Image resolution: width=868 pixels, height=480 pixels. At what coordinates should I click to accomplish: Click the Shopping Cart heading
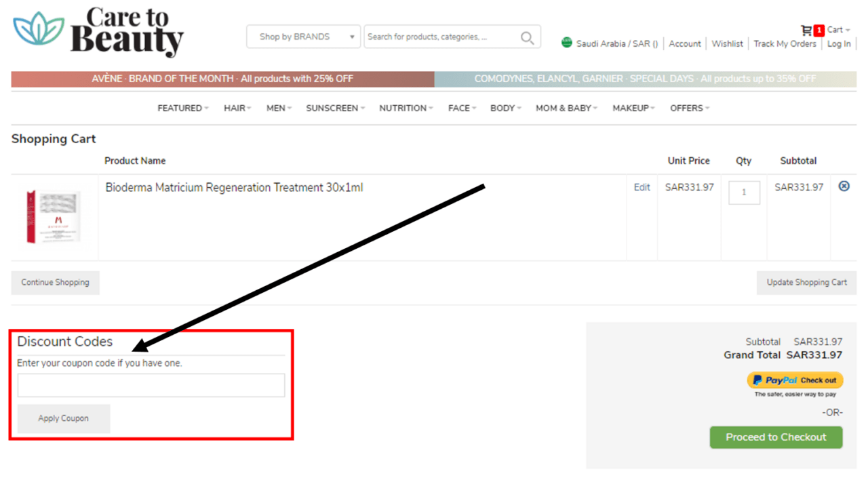pos(54,139)
